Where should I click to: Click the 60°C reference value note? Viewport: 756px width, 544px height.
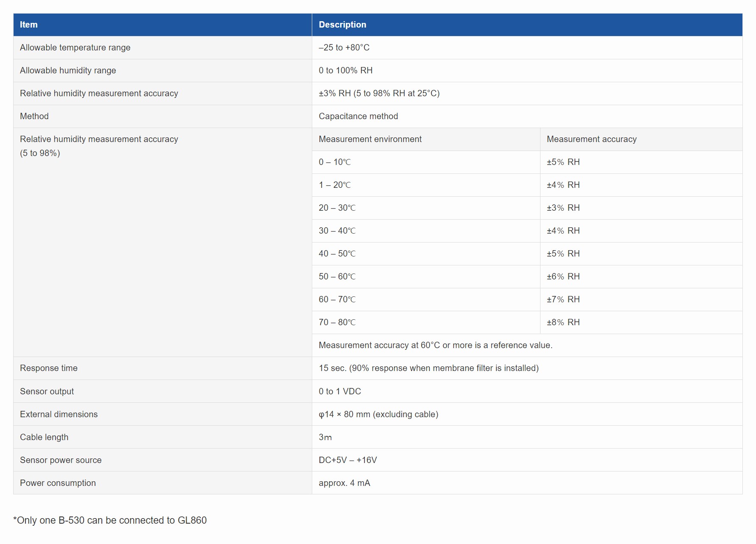coord(435,345)
